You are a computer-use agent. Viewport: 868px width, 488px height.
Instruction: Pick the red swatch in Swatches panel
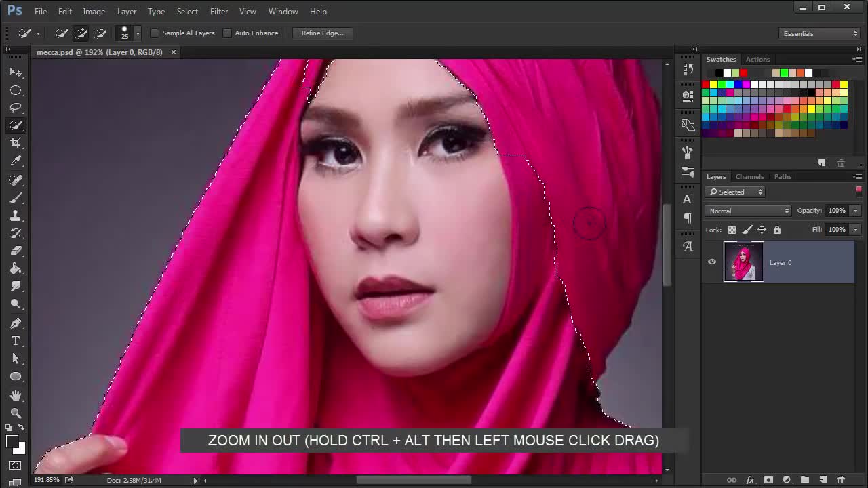click(705, 84)
